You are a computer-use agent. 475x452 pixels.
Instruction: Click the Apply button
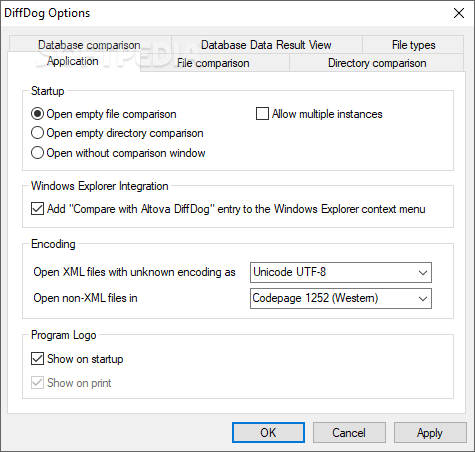pyautogui.click(x=430, y=433)
